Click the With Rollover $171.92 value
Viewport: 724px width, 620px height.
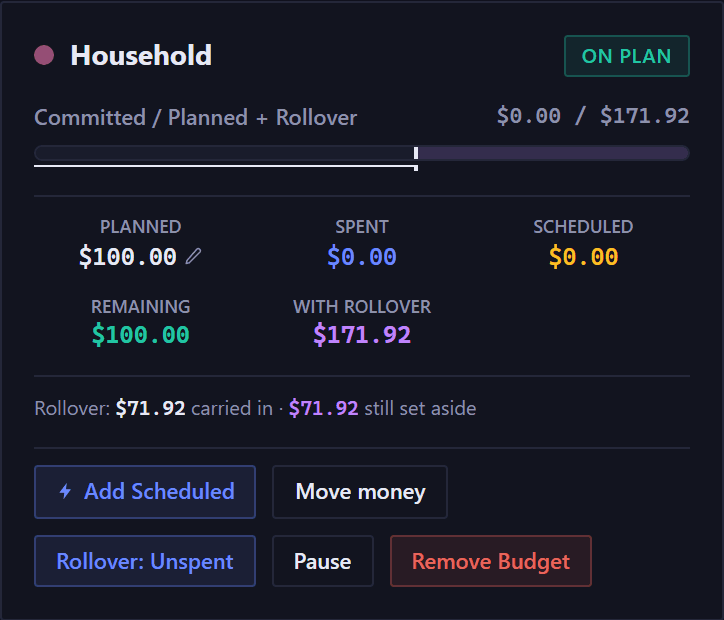362,335
